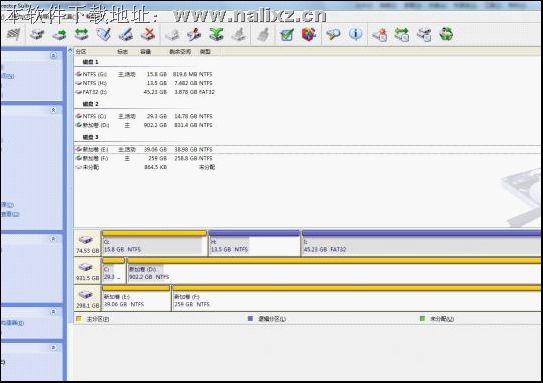Click the greyed-out disk icon after the red X
Viewport: 543px width, 383px height.
coord(172,34)
